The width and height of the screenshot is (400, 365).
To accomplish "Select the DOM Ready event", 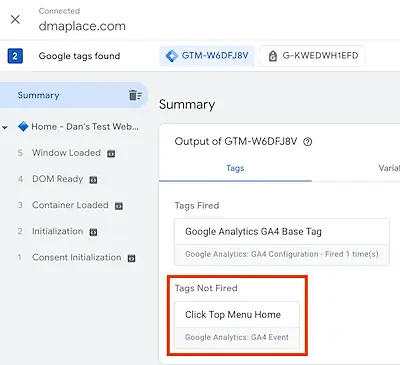I will click(x=57, y=179).
